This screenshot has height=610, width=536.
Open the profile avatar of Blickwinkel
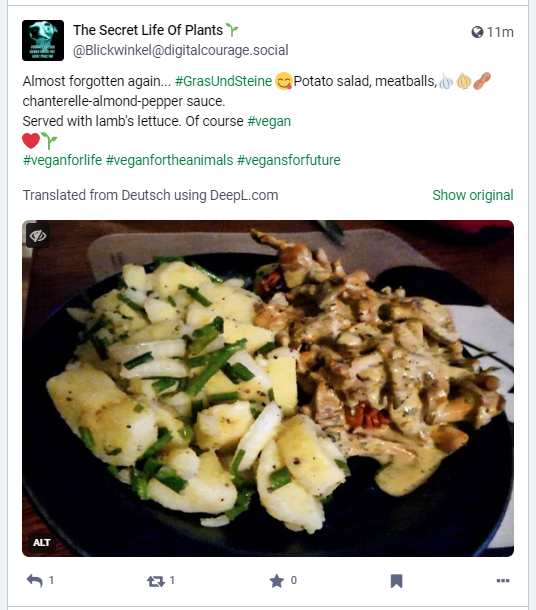43,40
